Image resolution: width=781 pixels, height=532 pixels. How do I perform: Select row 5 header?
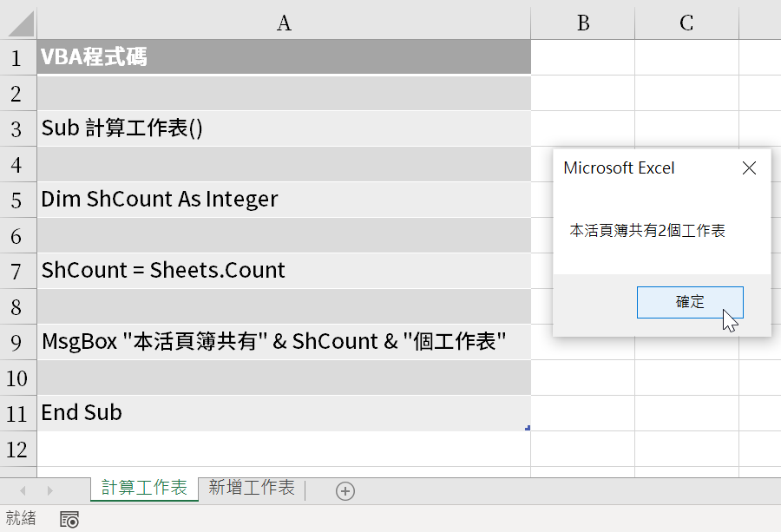click(18, 200)
